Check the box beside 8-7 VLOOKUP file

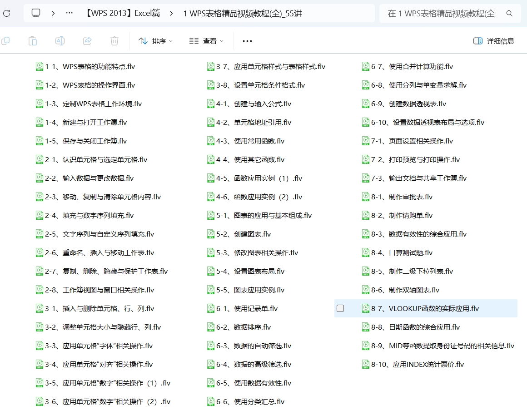(x=340, y=308)
